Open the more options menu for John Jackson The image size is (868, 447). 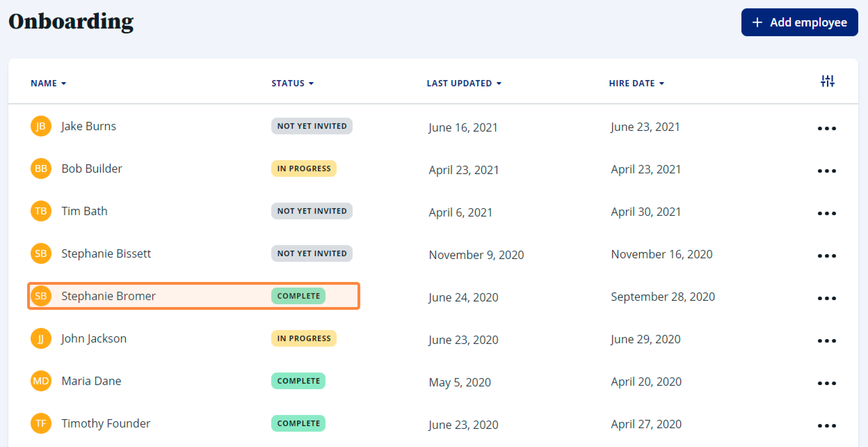point(827,341)
